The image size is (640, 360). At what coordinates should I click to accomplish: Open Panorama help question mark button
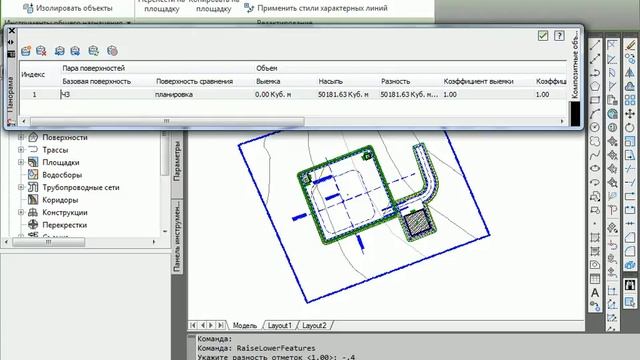point(559,36)
